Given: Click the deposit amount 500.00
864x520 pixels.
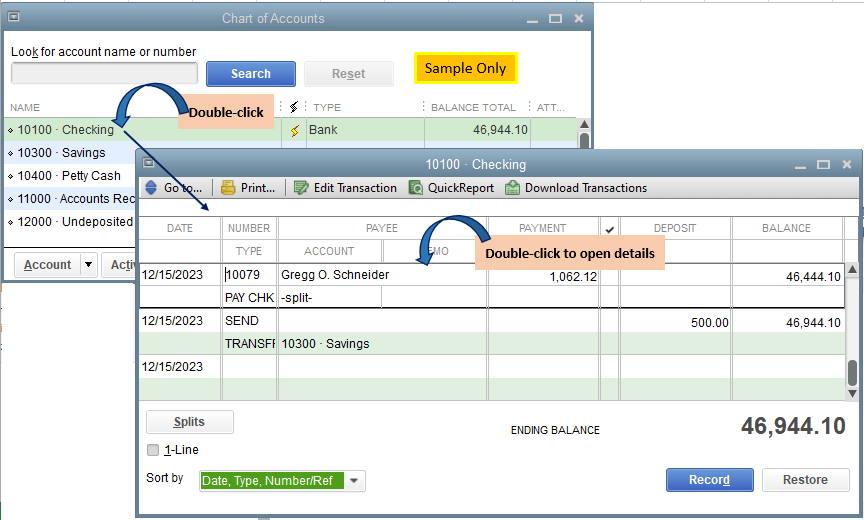Looking at the screenshot, I should [x=710, y=323].
